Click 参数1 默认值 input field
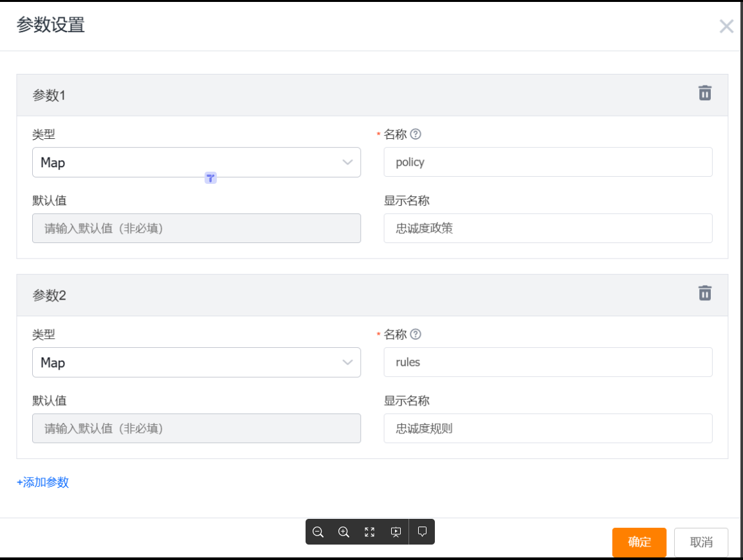This screenshot has height=560, width=743. click(196, 228)
